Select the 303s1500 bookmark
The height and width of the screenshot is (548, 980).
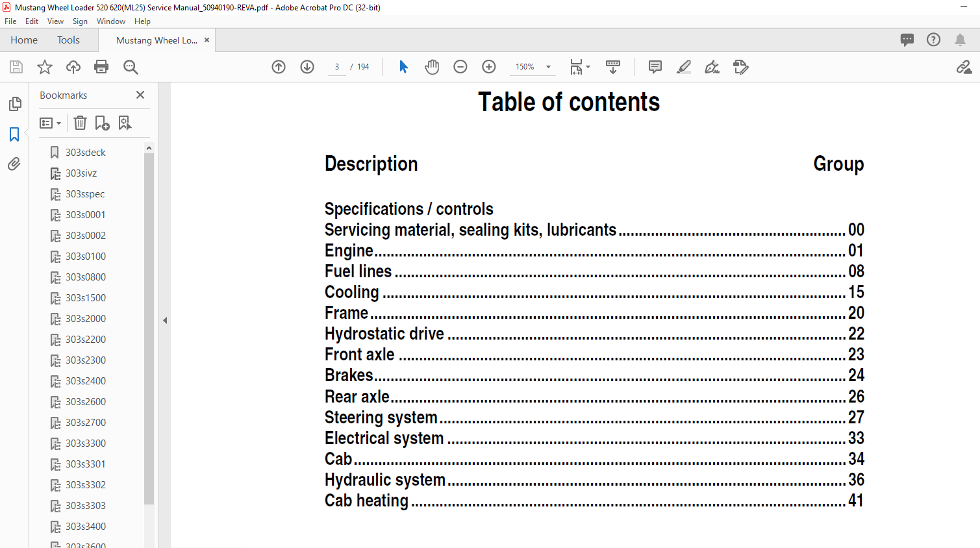point(85,298)
